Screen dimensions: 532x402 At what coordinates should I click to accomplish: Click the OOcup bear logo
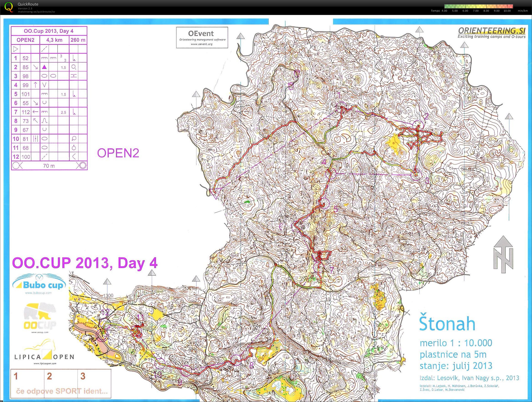coord(40,316)
